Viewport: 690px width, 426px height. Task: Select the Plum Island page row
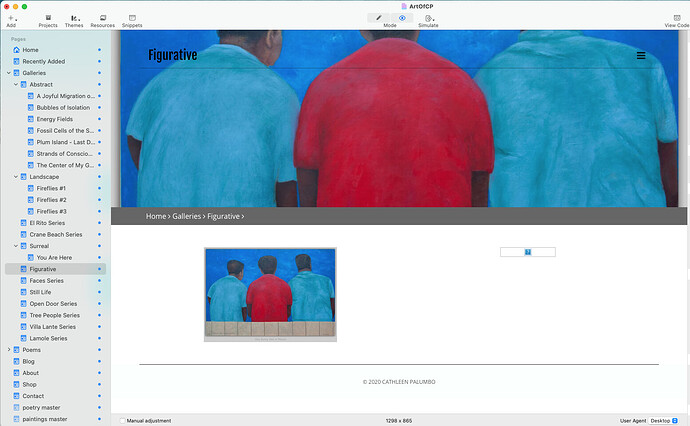click(x=55, y=142)
